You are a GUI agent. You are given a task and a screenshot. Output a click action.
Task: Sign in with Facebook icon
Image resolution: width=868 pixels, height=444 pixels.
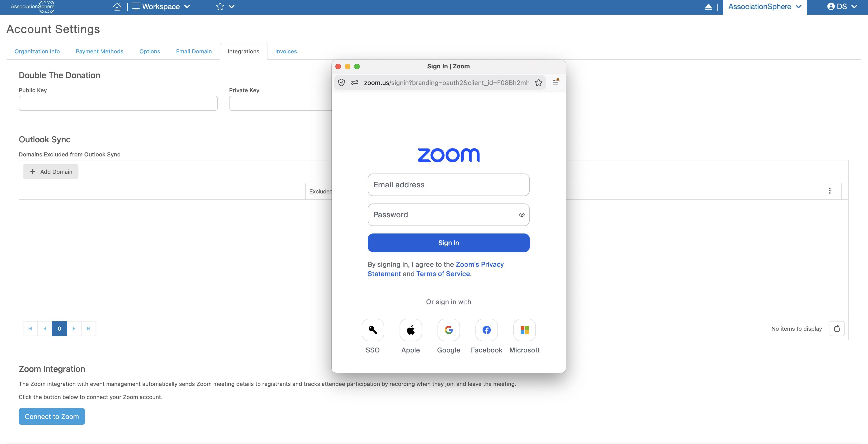click(486, 330)
